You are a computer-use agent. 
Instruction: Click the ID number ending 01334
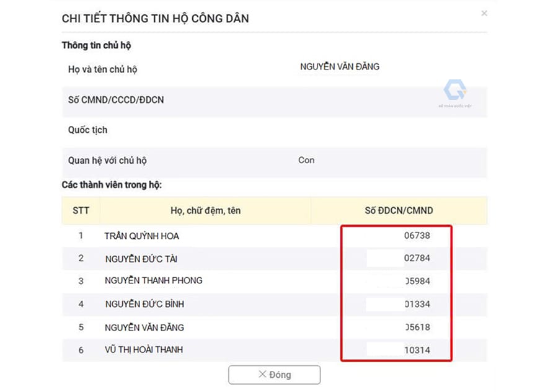point(417,305)
